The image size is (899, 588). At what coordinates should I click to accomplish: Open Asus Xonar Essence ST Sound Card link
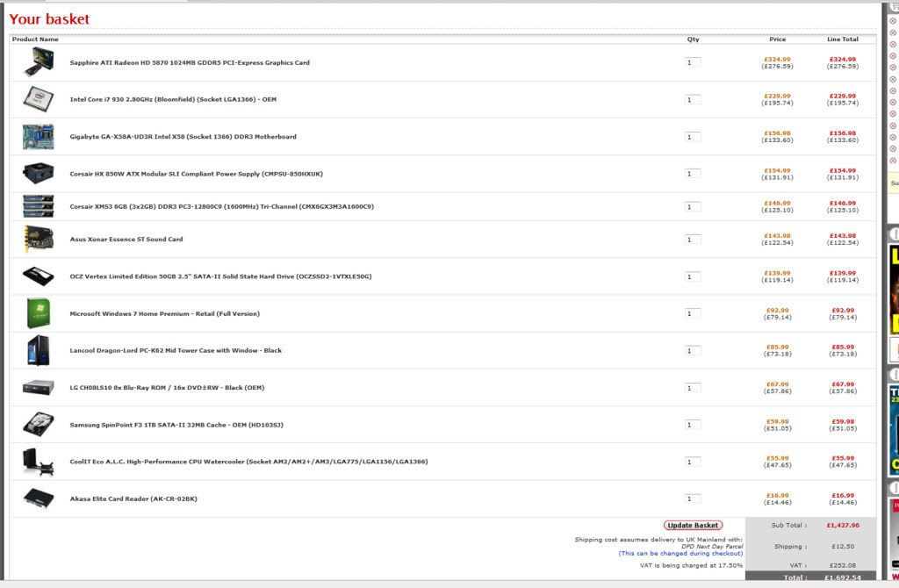[126, 239]
